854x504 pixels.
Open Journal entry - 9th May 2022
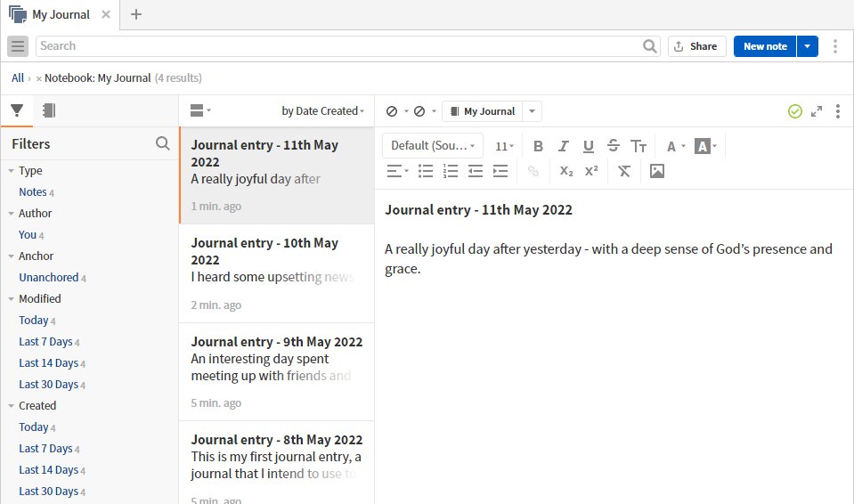click(x=277, y=372)
